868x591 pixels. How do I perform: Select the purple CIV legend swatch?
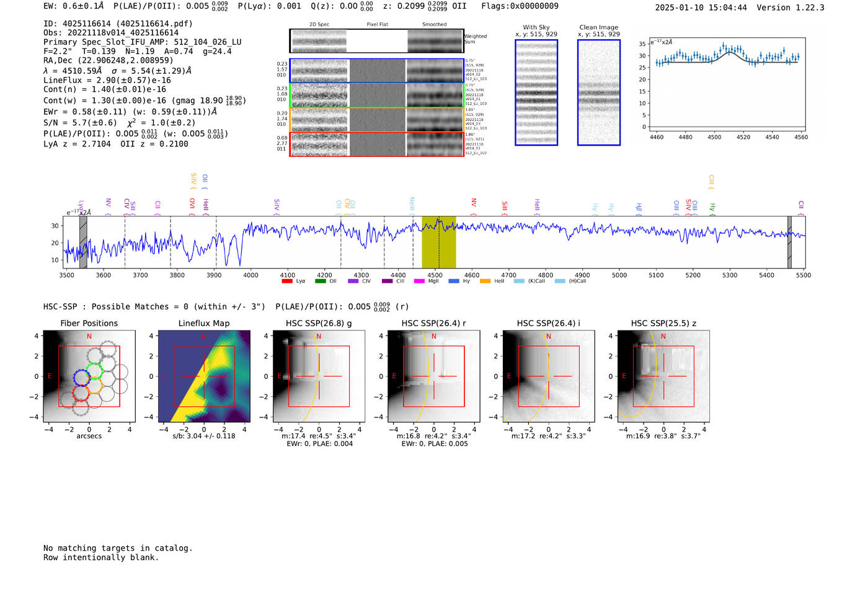coord(353,282)
